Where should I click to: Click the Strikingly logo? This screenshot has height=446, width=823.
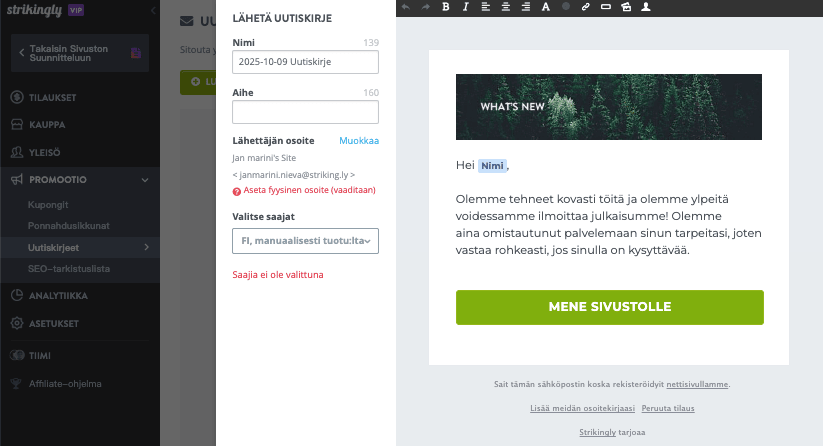34,10
